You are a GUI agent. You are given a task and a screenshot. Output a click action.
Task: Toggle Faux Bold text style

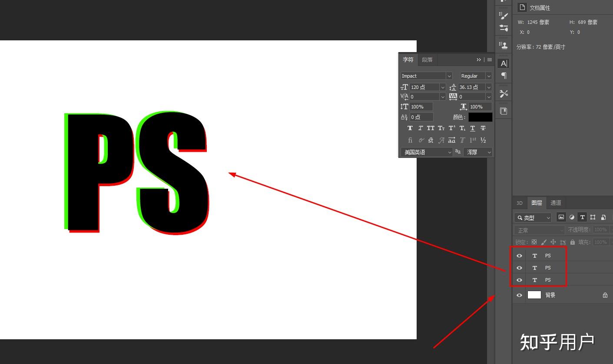(410, 128)
